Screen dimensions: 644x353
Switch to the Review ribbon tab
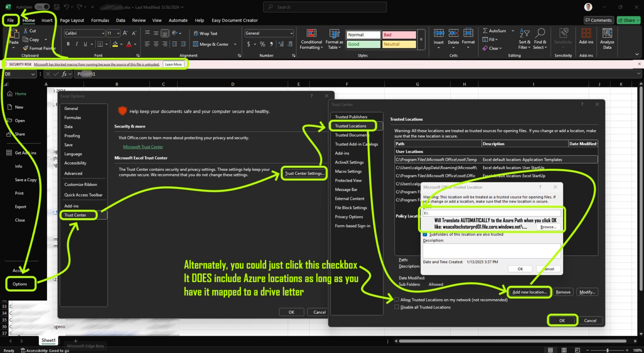click(139, 20)
